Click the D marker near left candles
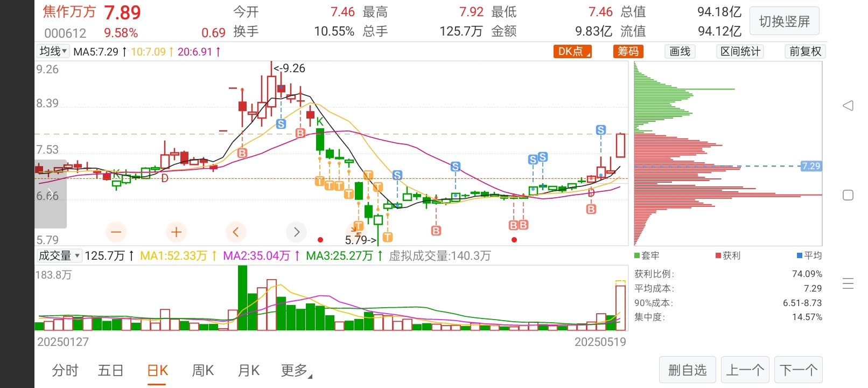 [165, 178]
